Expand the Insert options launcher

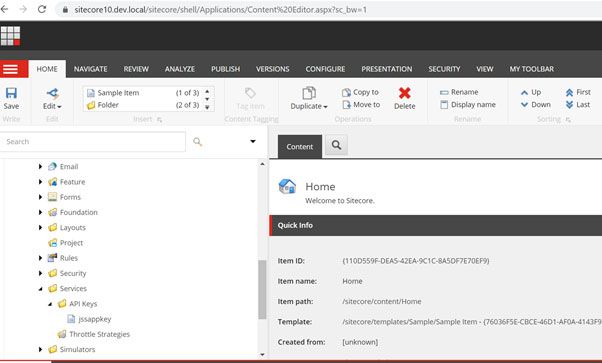(x=159, y=120)
